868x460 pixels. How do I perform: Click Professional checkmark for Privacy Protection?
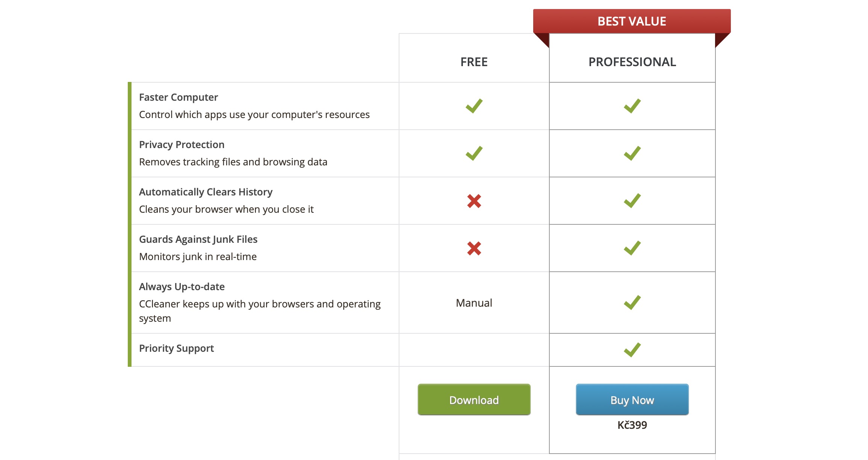point(632,153)
